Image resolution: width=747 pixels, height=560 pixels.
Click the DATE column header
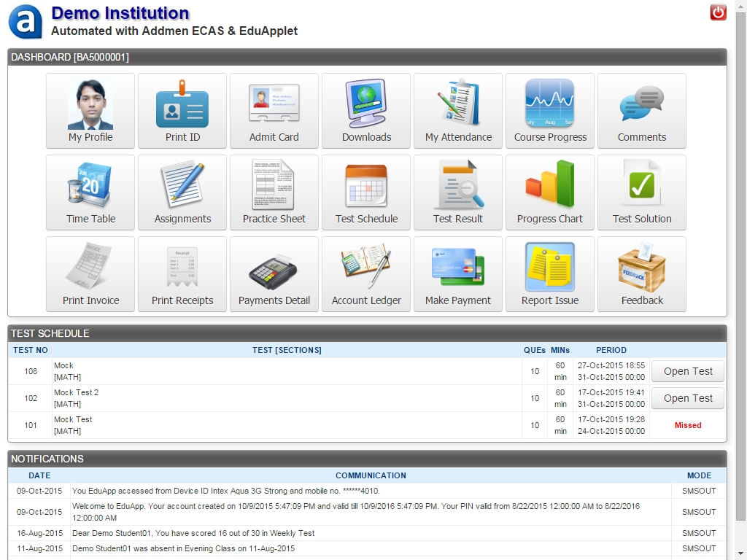coord(39,475)
